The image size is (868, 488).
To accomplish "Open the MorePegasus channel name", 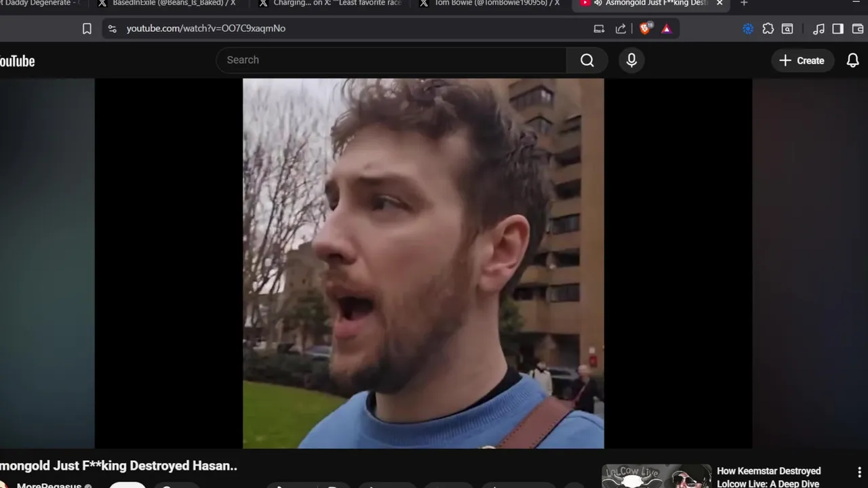I will 49,485.
